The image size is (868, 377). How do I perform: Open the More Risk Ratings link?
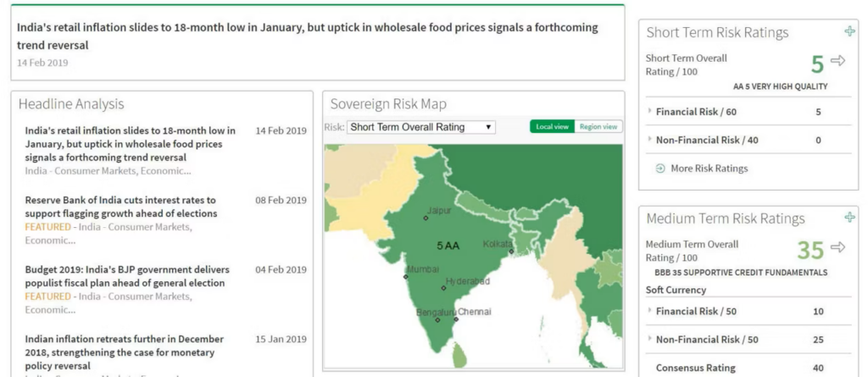[709, 169]
